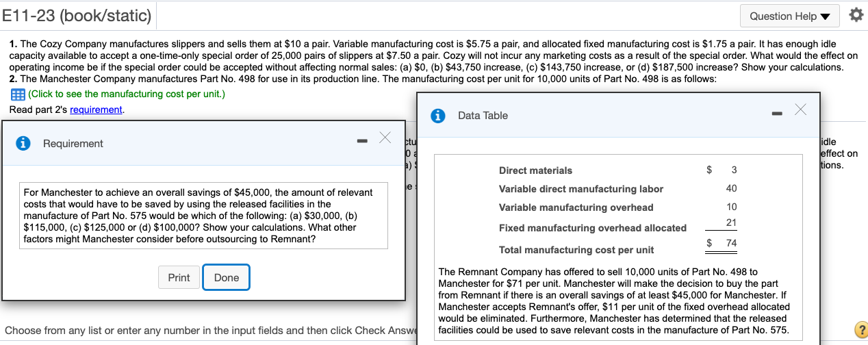Open the Question Help dropdown
868x345 pixels.
pyautogui.click(x=790, y=16)
